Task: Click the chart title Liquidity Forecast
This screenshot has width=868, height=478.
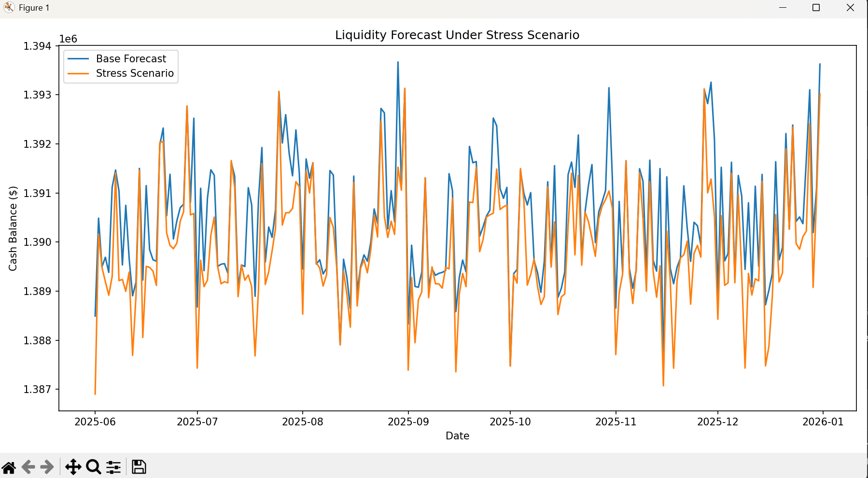Action: (457, 35)
